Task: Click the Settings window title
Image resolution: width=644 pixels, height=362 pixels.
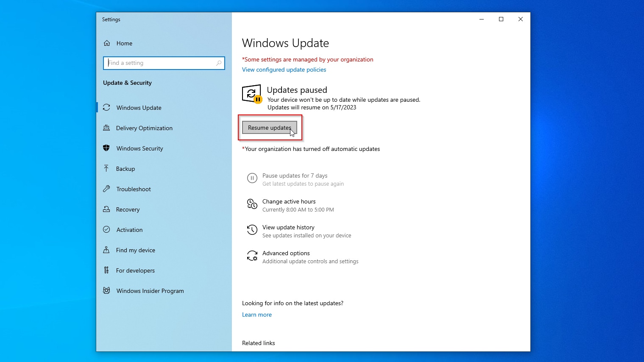Action: [111, 19]
